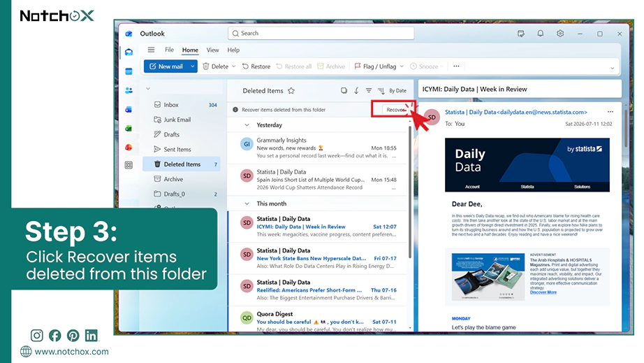Select the Deleted Items folder

pos(182,164)
